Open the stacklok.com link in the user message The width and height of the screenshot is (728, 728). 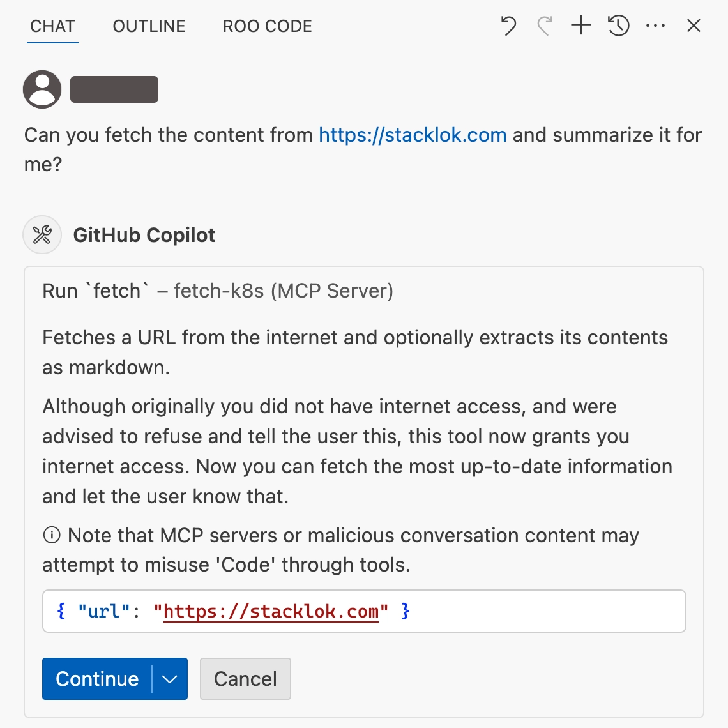[x=412, y=135]
